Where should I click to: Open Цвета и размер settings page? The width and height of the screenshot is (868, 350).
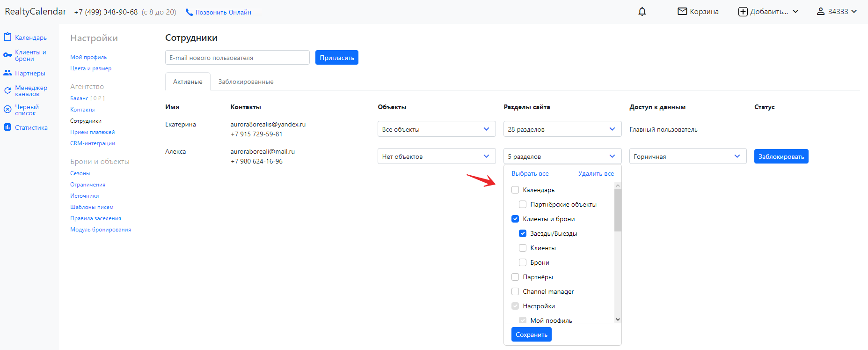click(x=91, y=68)
